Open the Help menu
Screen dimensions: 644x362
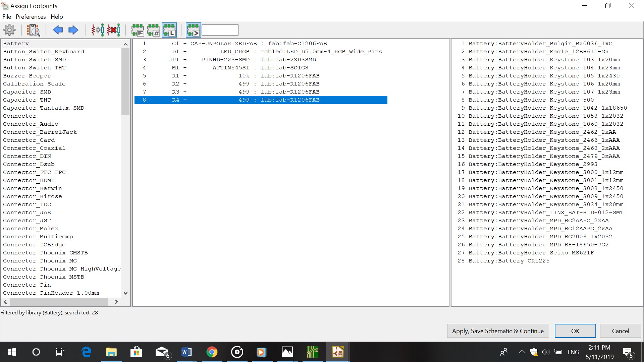click(57, 17)
